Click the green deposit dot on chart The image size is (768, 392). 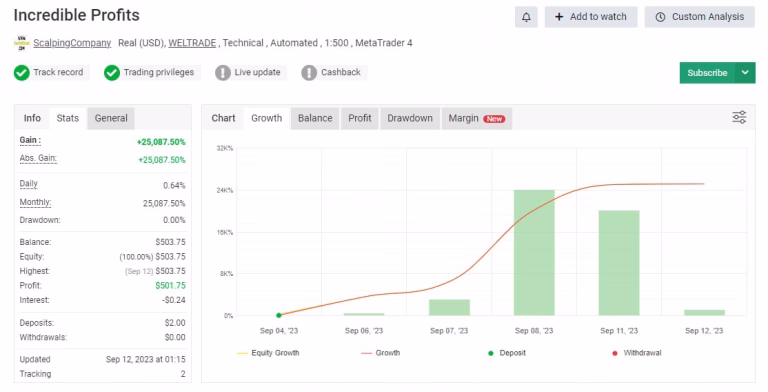[279, 315]
